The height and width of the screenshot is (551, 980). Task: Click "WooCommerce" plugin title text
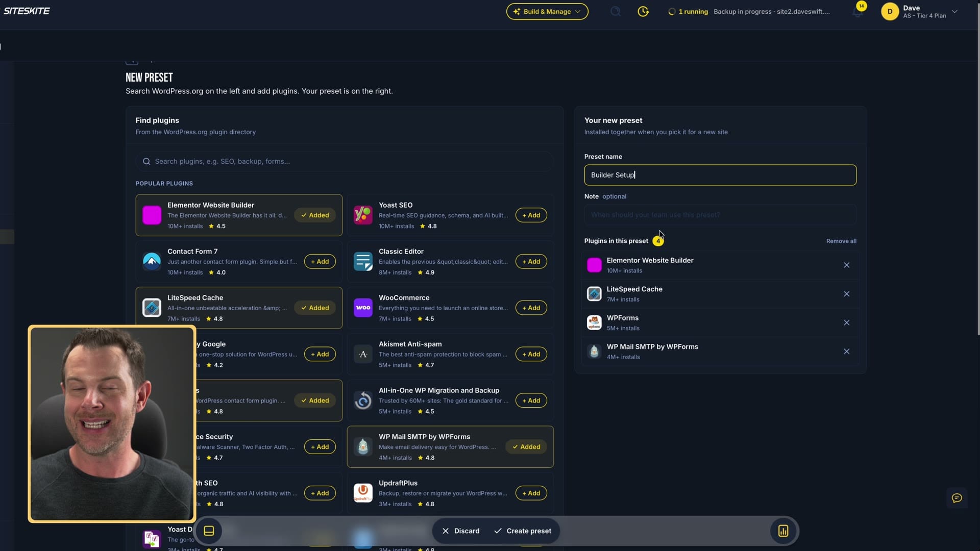404,298
